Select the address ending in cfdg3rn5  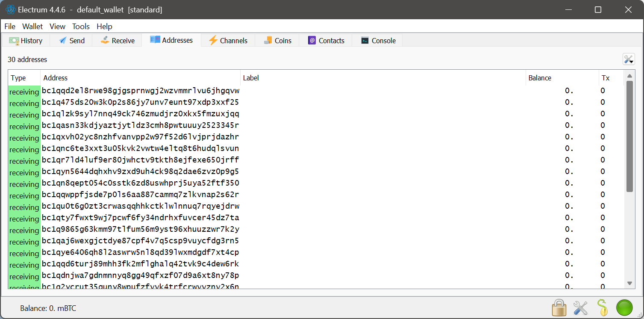point(141,241)
